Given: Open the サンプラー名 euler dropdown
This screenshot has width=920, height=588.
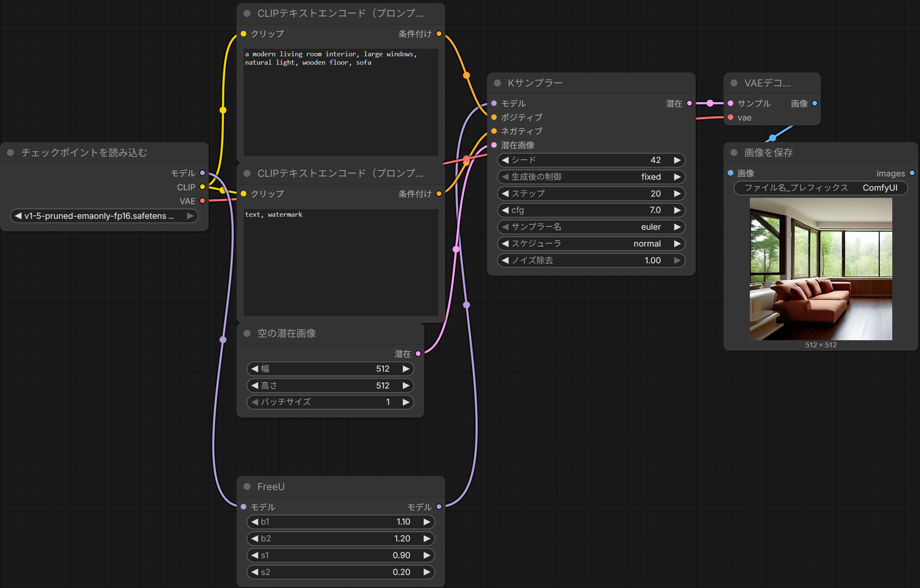Looking at the screenshot, I should click(x=591, y=227).
